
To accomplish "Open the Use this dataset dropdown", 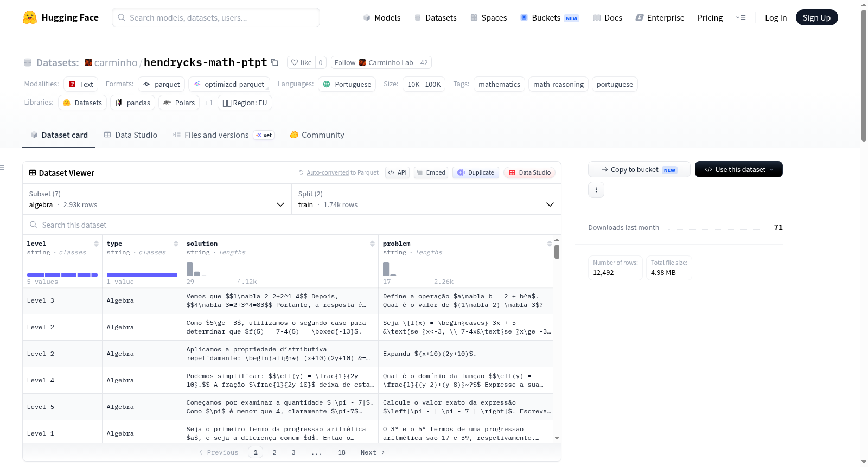I will [739, 169].
